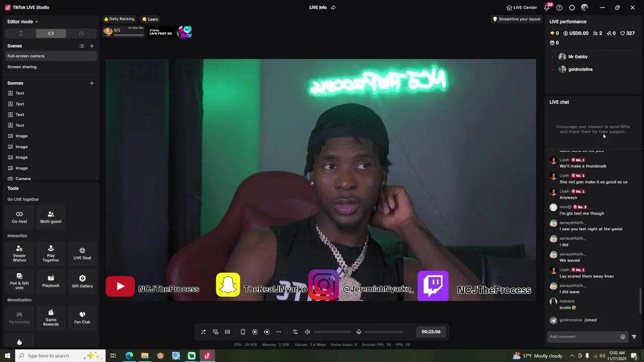This screenshot has height=362, width=644.
Task: Open the Fan Club tool
Action: pos(82,318)
